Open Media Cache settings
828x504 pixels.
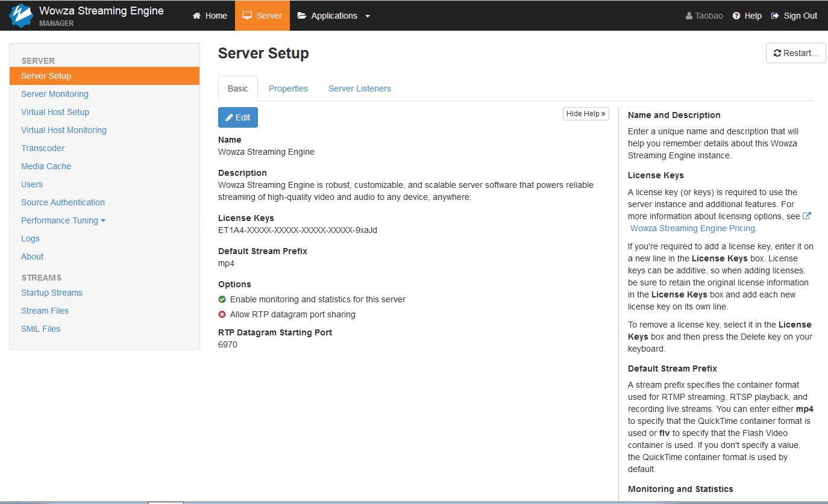click(46, 166)
